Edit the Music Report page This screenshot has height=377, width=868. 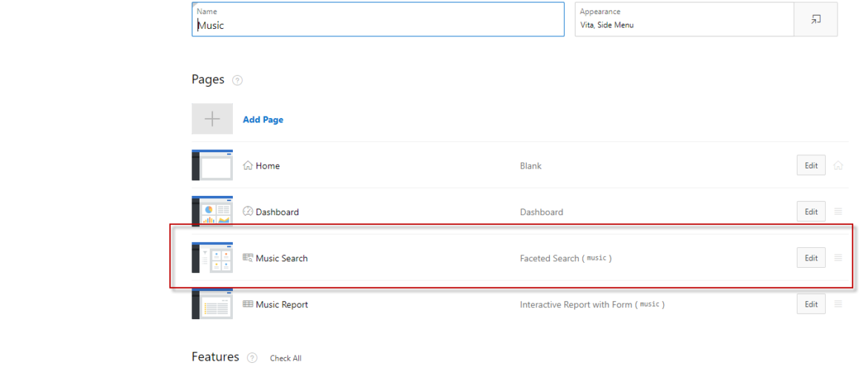(811, 304)
